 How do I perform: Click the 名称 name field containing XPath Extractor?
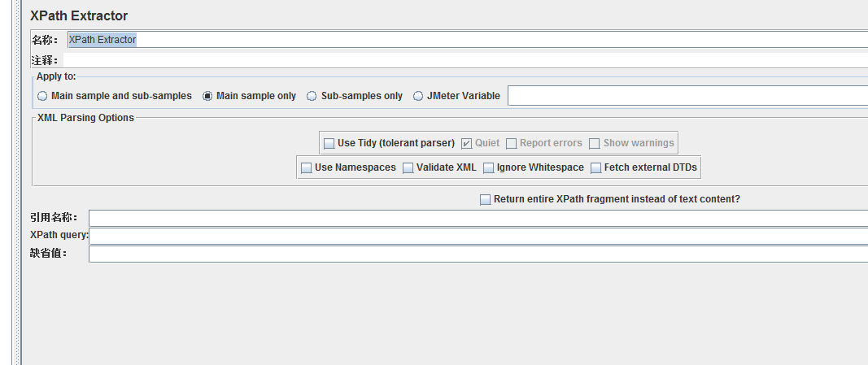[x=468, y=40]
